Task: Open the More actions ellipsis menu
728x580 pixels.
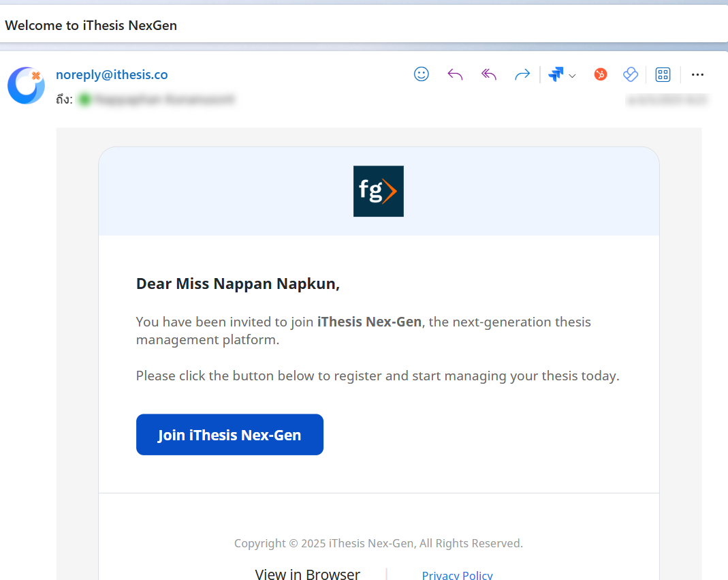Action: point(697,74)
